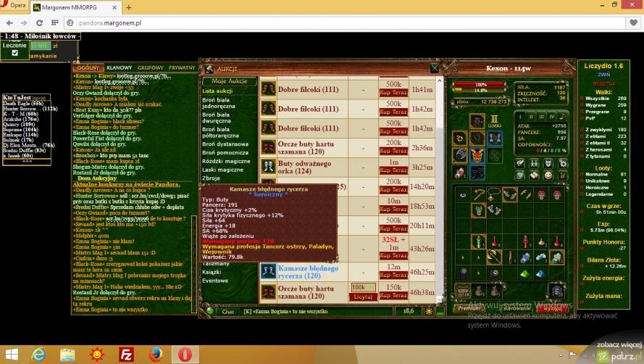The image size is (644, 364).
Task: Open the PRYWATNY chat tab
Action: (182, 67)
